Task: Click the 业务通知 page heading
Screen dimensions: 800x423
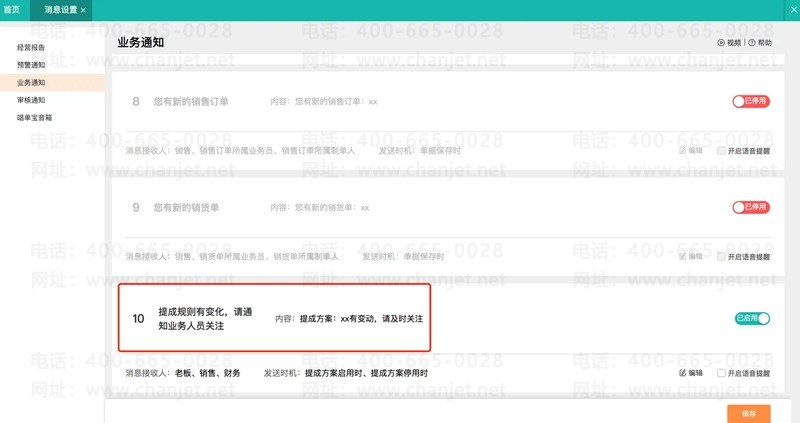Action: [141, 42]
